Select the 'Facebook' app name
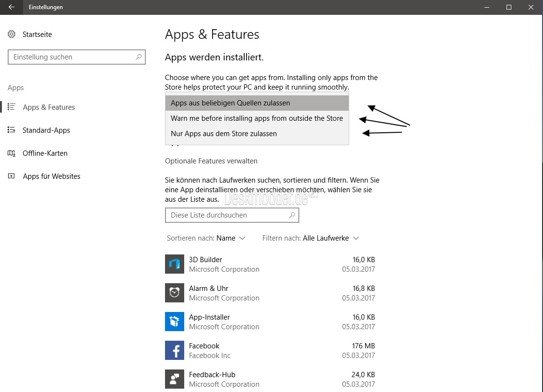 [204, 346]
